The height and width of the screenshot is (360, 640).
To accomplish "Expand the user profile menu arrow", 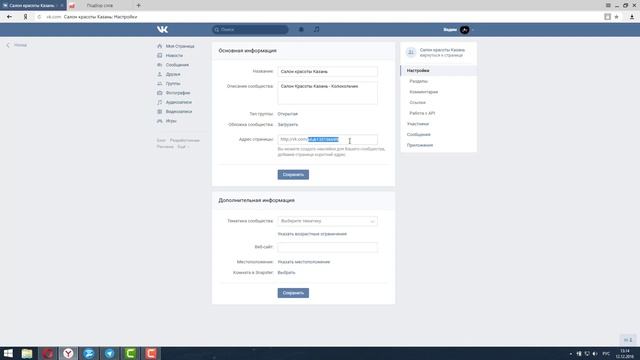I will (x=473, y=30).
